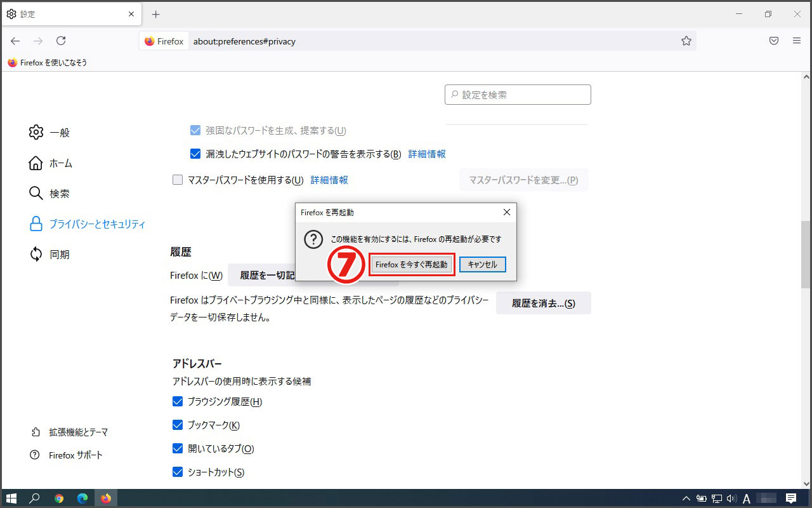Open 詳細情報 link beside master password
The height and width of the screenshot is (508, 812).
tap(329, 180)
